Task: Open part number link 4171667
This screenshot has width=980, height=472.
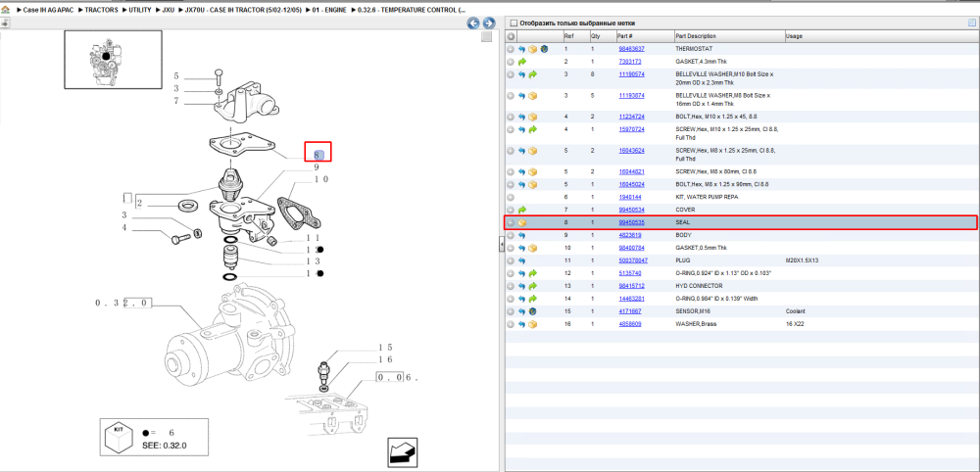Action: pyautogui.click(x=629, y=311)
